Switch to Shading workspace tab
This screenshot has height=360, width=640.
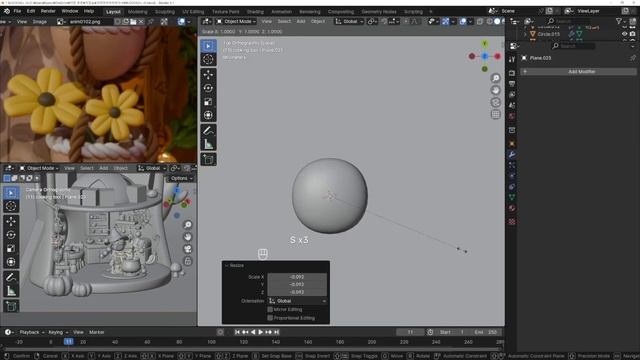[255, 12]
